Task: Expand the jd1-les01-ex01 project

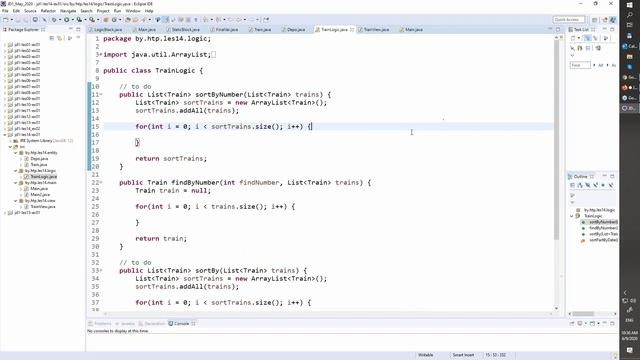Action: tap(5, 45)
